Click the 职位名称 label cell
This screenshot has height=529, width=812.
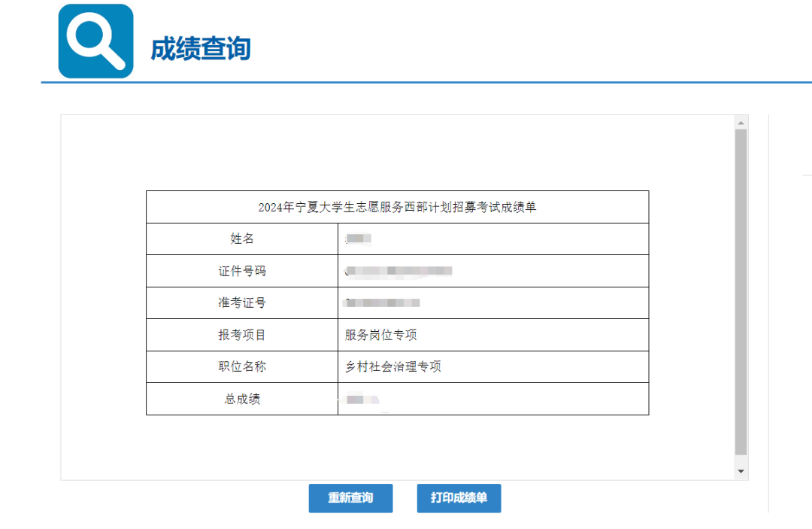tap(242, 366)
